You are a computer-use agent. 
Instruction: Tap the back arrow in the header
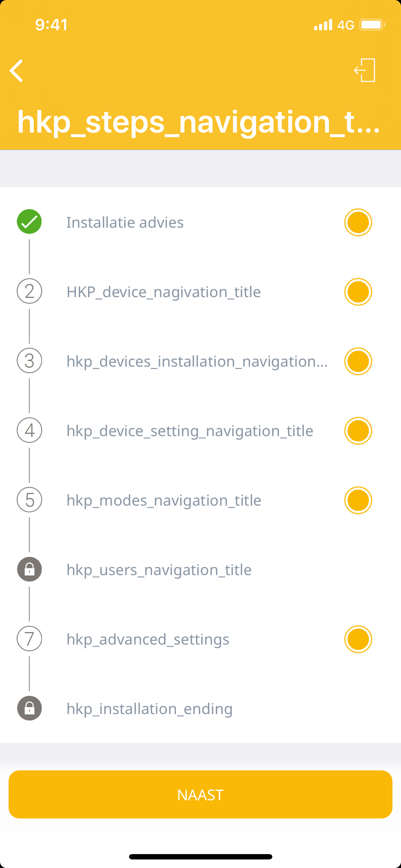[16, 71]
